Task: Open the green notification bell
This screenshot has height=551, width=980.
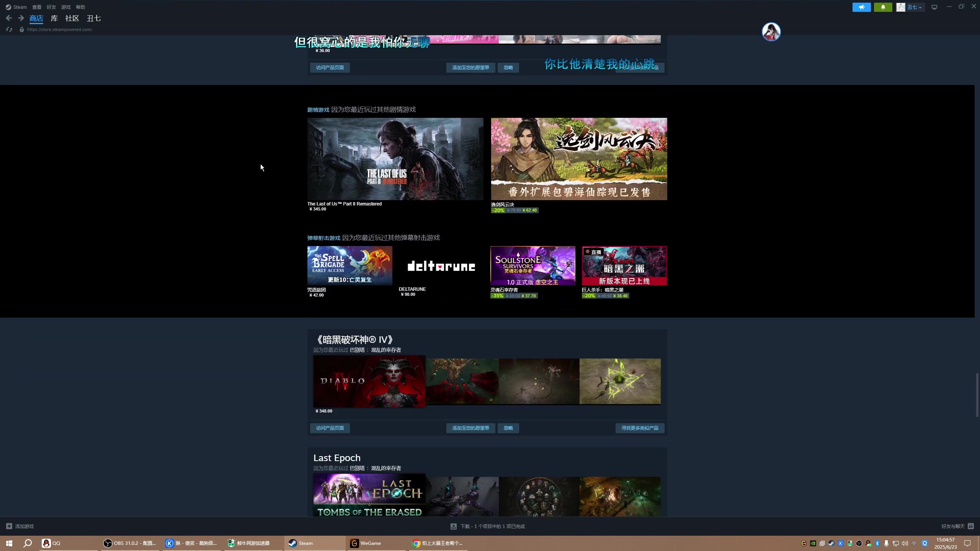Action: (883, 7)
